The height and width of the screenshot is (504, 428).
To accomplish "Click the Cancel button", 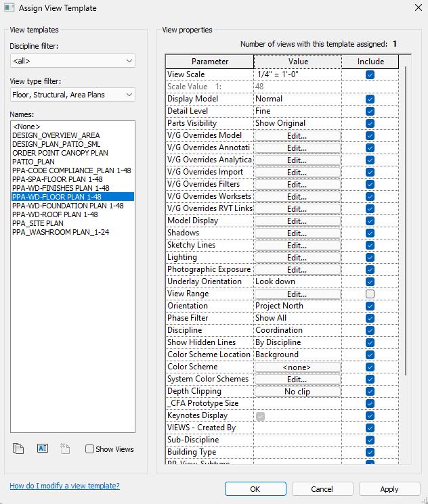I will pyautogui.click(x=322, y=489).
